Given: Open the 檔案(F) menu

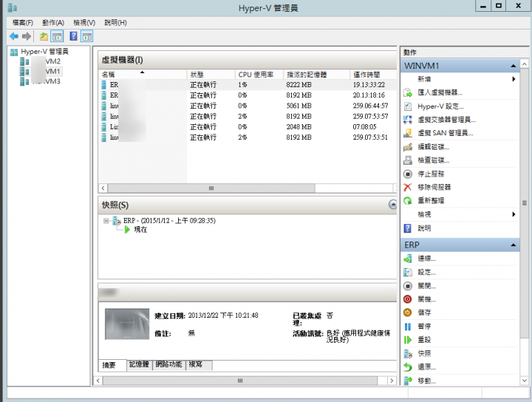Looking at the screenshot, I should (23, 23).
